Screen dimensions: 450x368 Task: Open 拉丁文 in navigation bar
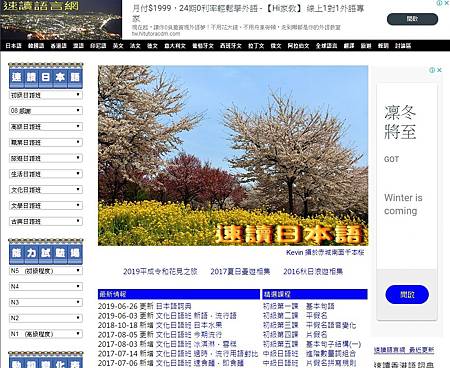(x=256, y=46)
